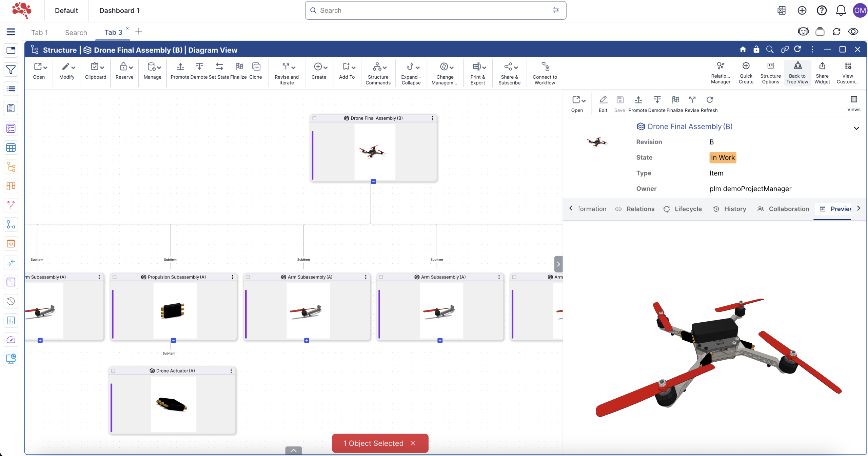Select the Quick Create tool

click(x=746, y=72)
